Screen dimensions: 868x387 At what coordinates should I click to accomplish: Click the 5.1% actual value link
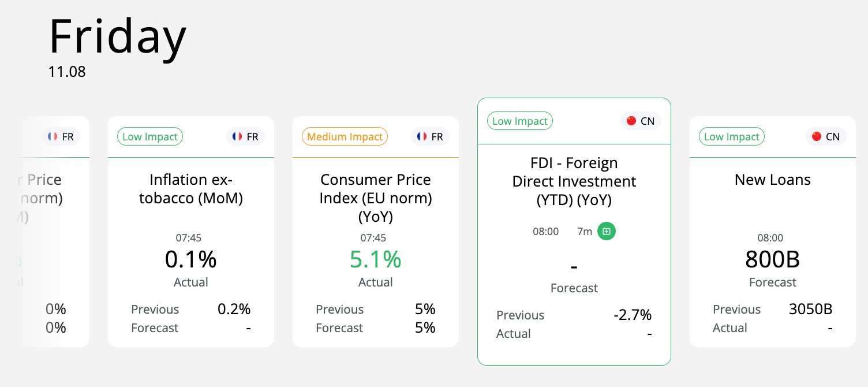tap(375, 259)
